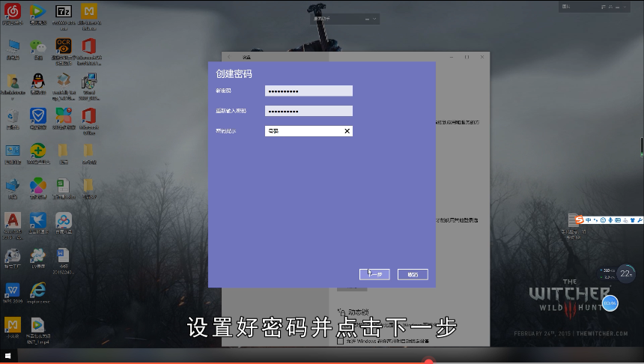The image size is (644, 364).
Task: Open skin shirt icon on Sogou toolbar
Action: click(633, 220)
